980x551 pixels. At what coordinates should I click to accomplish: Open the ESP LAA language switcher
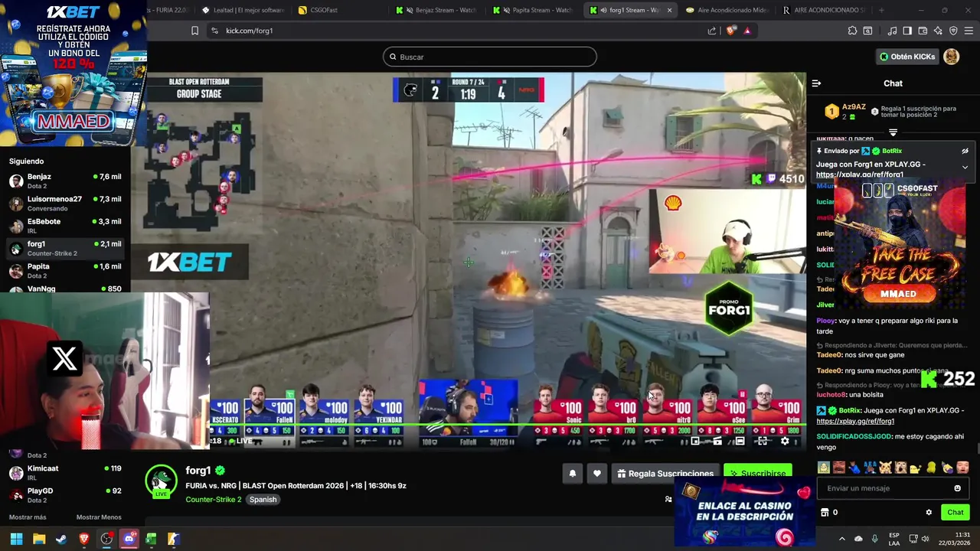point(894,539)
